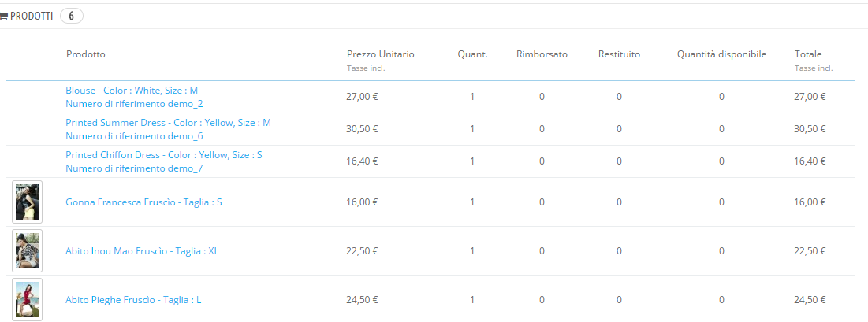Click the products count badge showing 6
868x322 pixels.
coord(71,16)
